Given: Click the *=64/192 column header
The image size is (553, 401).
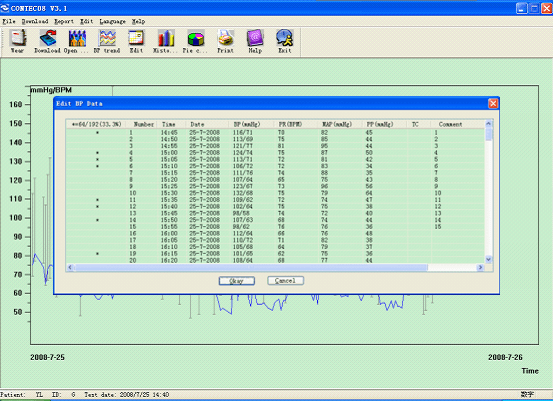Looking at the screenshot, I should (x=97, y=124).
